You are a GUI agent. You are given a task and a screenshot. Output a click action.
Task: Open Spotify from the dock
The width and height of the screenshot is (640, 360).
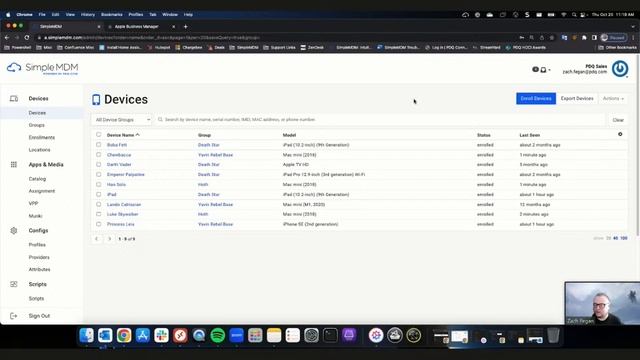218,336
